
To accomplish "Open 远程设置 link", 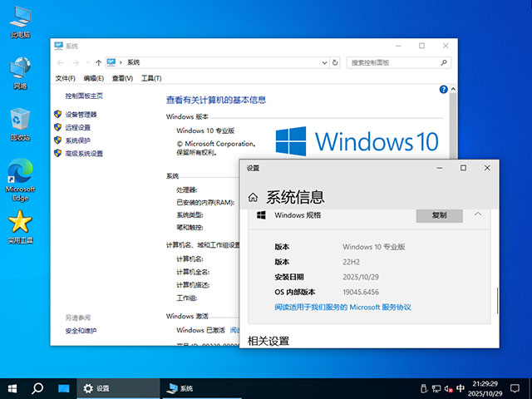I will (78, 127).
